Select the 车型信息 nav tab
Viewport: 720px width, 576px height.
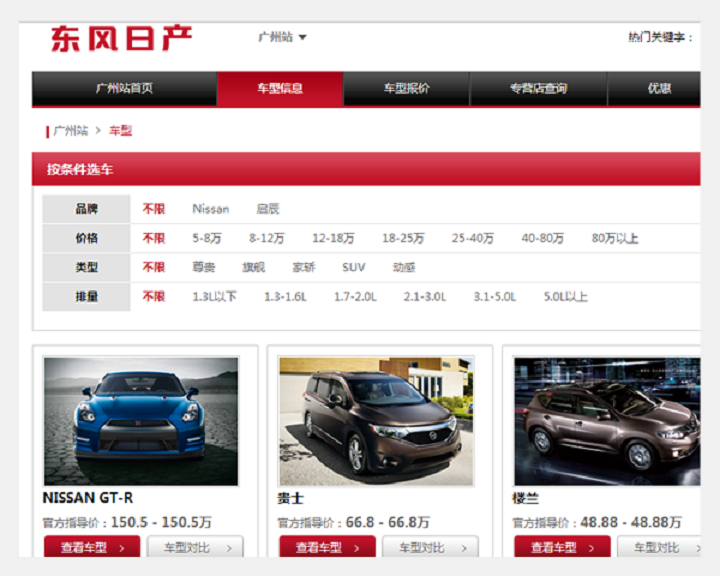coord(280,88)
